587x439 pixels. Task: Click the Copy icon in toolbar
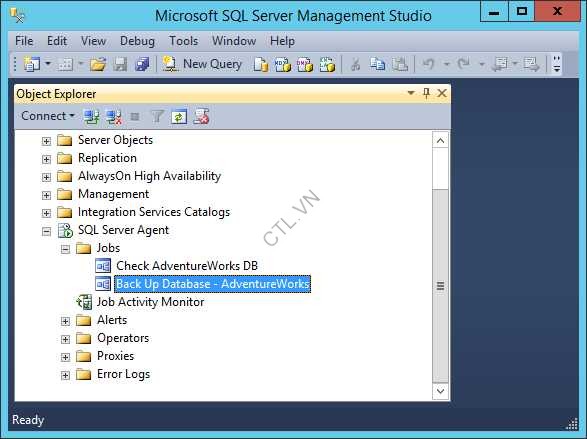point(377,64)
